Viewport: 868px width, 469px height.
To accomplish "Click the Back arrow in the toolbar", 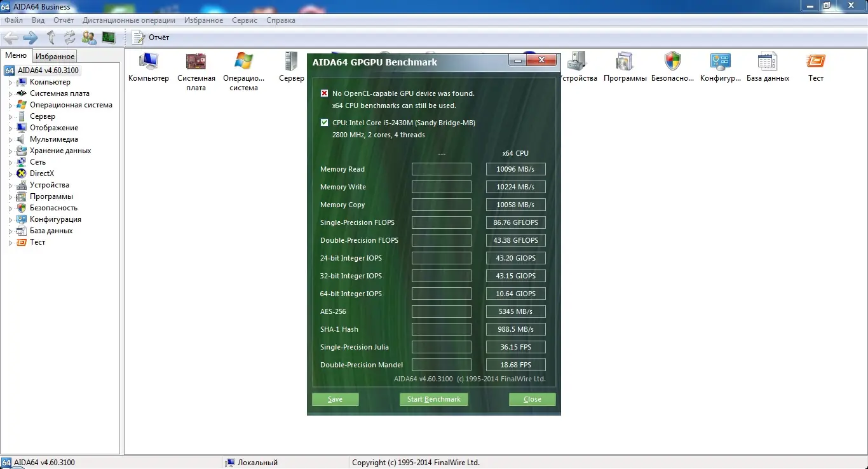I will pyautogui.click(x=11, y=37).
